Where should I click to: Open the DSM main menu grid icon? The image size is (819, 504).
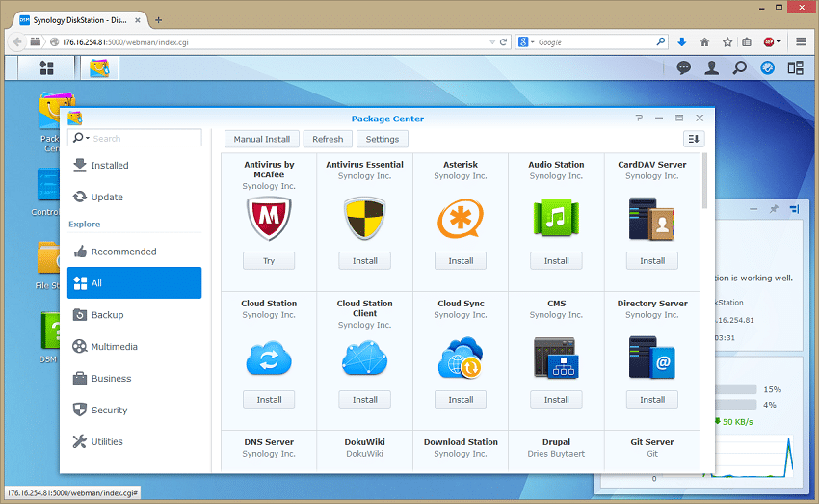46,67
